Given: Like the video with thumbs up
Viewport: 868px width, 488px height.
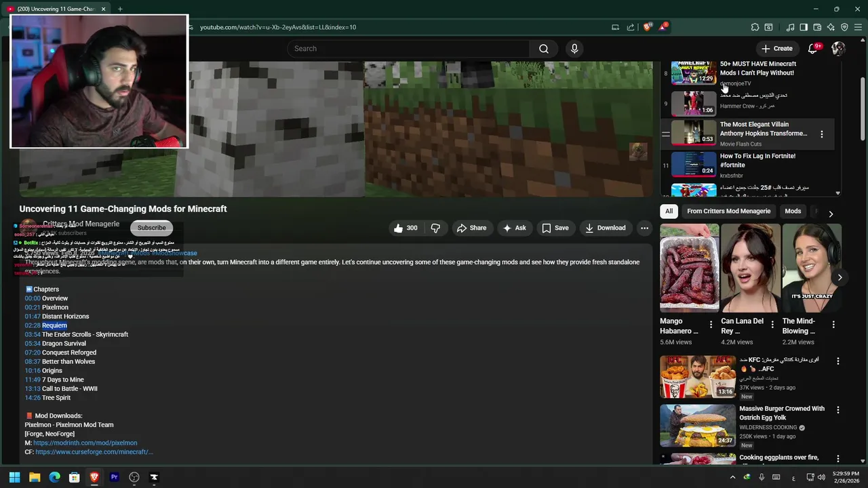Looking at the screenshot, I should tap(406, 228).
